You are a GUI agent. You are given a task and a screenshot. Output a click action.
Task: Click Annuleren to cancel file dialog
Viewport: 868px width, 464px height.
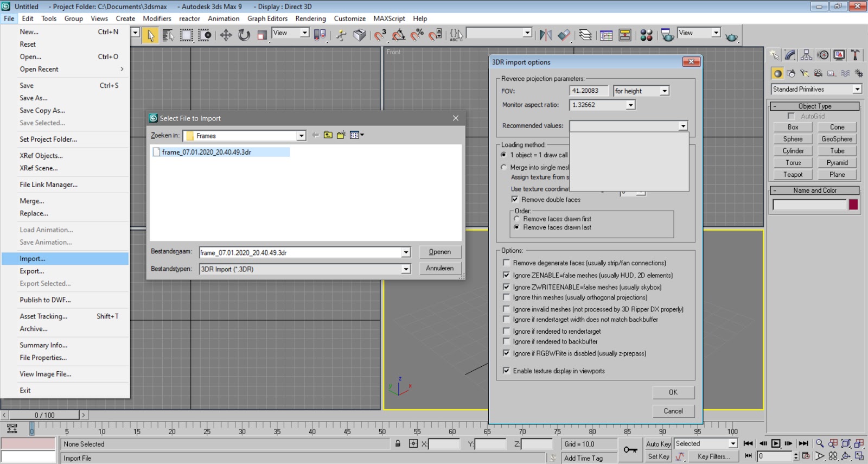[x=440, y=268]
